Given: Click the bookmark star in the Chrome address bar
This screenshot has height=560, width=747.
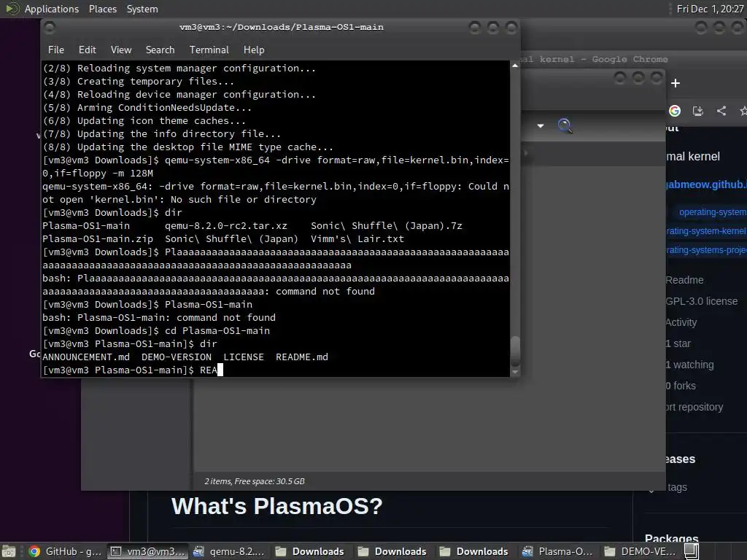Looking at the screenshot, I should coord(743,111).
